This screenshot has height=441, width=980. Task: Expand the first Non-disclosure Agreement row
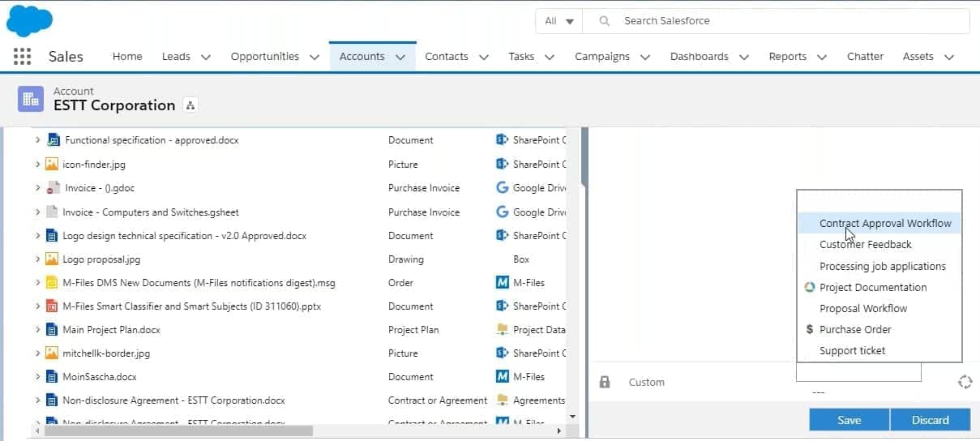pos(37,400)
